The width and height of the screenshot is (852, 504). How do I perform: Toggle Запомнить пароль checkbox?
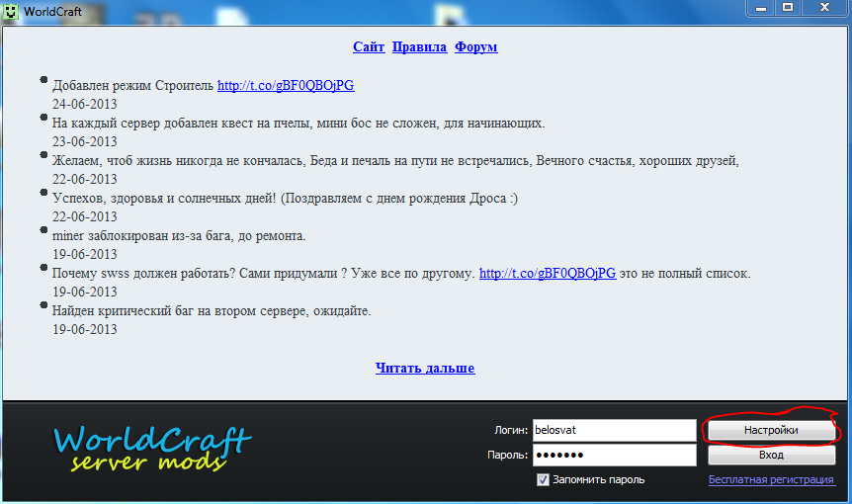coord(543,479)
